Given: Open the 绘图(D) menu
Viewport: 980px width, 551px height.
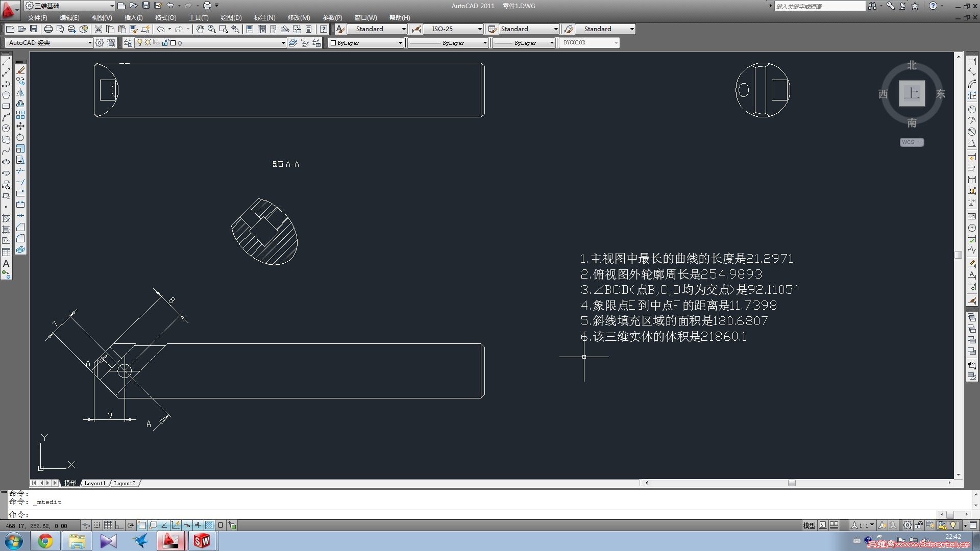Looking at the screenshot, I should [x=231, y=17].
